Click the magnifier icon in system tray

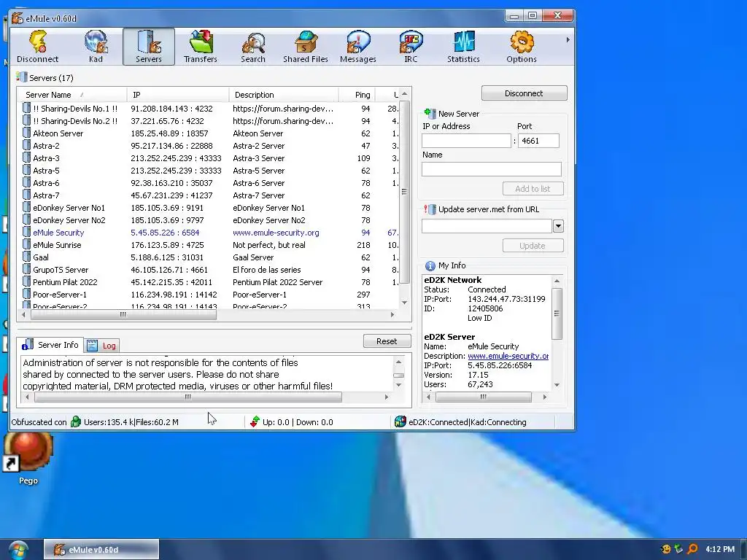pos(693,549)
